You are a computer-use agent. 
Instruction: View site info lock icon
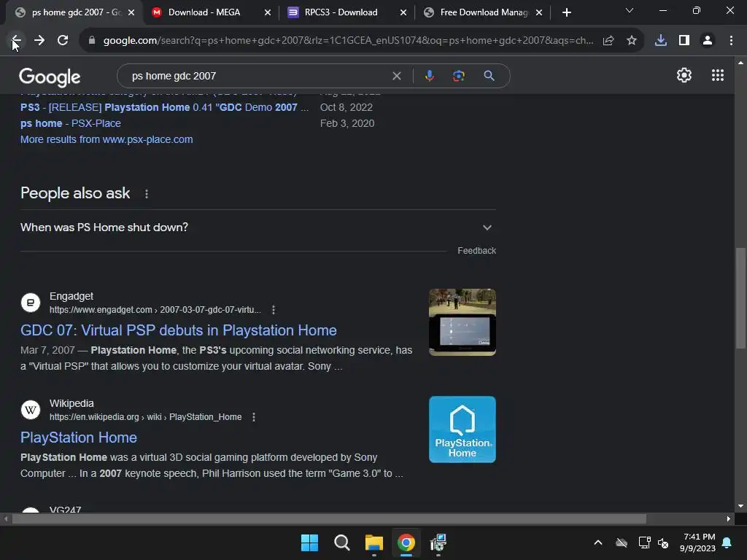click(92, 41)
